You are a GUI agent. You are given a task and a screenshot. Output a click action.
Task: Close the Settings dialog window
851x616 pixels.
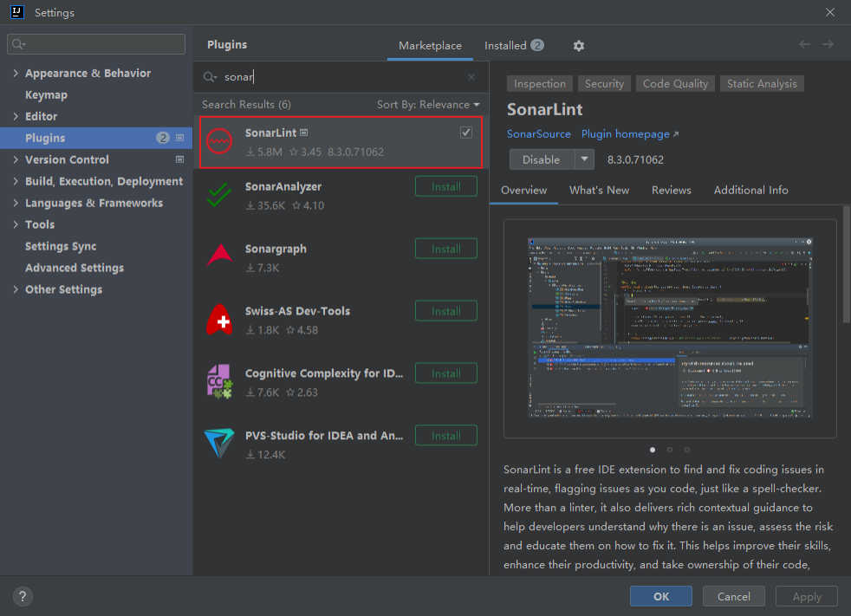point(830,12)
